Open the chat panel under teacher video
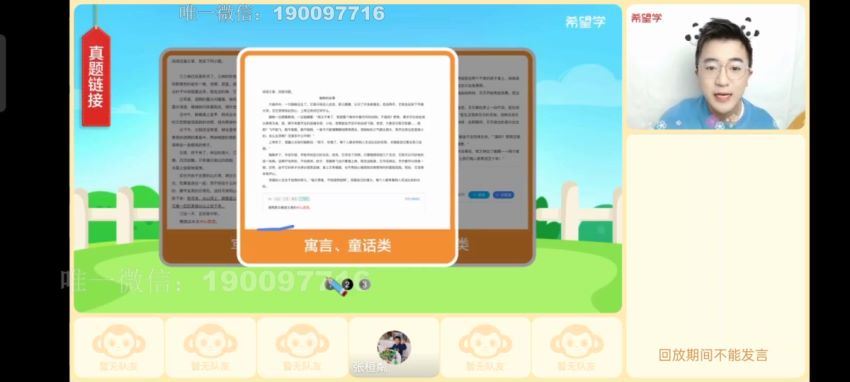Viewport: 850px width, 382px height. coord(716,255)
